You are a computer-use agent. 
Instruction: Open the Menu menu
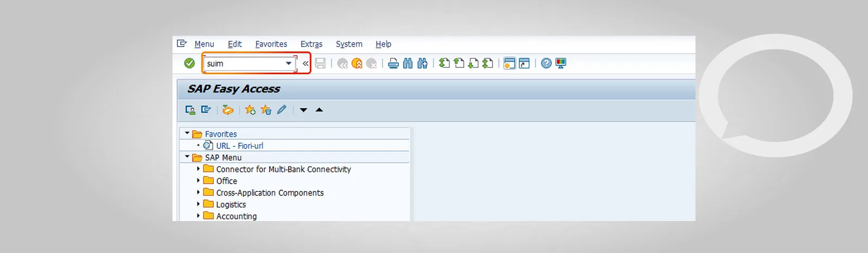coord(204,44)
